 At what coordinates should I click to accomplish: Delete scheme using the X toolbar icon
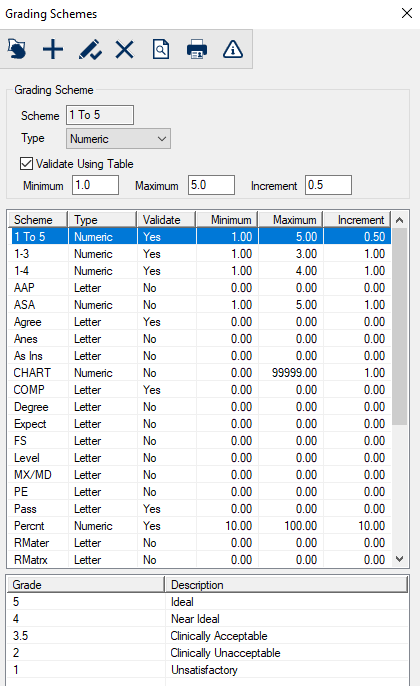click(x=125, y=49)
